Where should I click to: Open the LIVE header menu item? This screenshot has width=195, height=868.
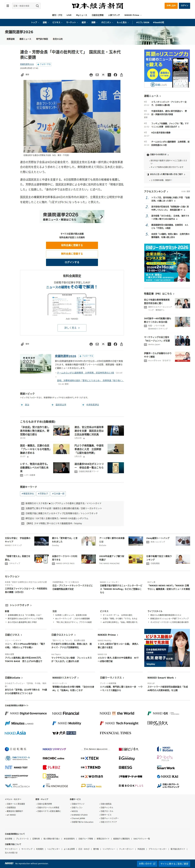tap(69, 15)
